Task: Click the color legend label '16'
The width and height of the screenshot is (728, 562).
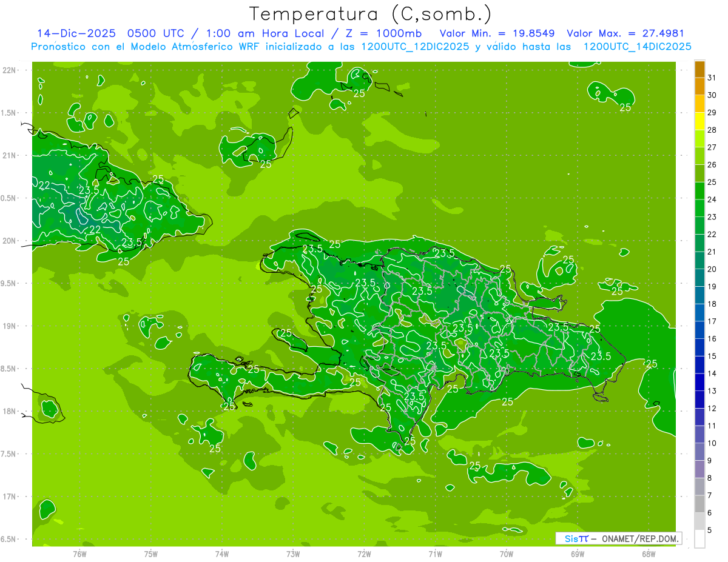Action: point(712,339)
